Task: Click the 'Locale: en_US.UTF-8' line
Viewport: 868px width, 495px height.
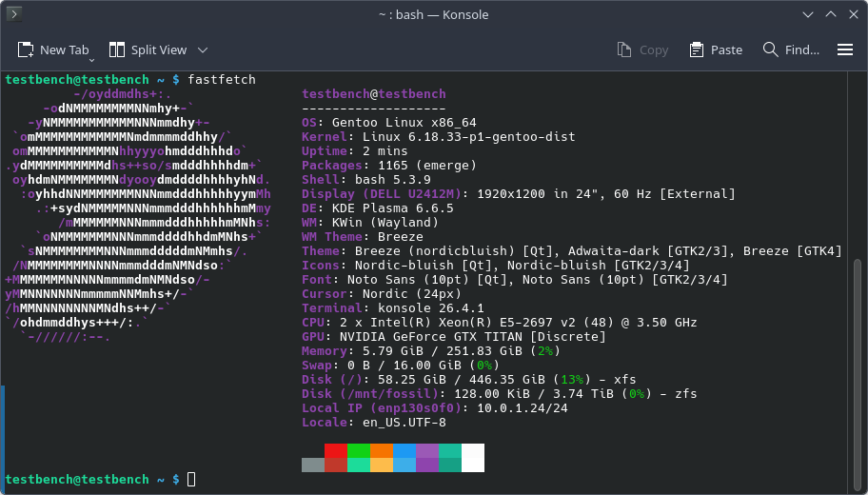Action: (x=374, y=423)
